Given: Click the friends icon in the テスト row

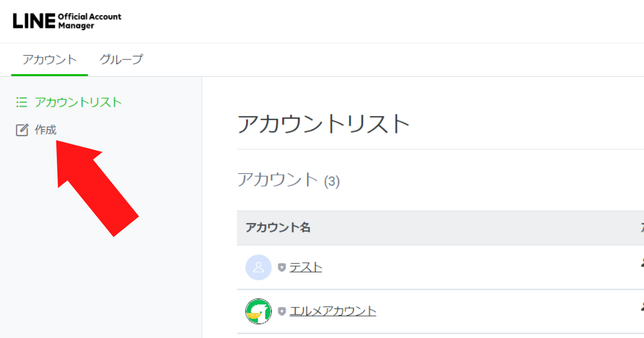Looking at the screenshot, I should click(x=641, y=263).
